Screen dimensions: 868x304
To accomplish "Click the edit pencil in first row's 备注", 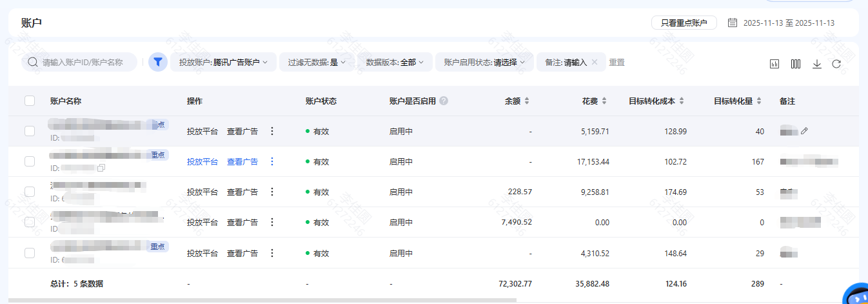I will tap(804, 131).
